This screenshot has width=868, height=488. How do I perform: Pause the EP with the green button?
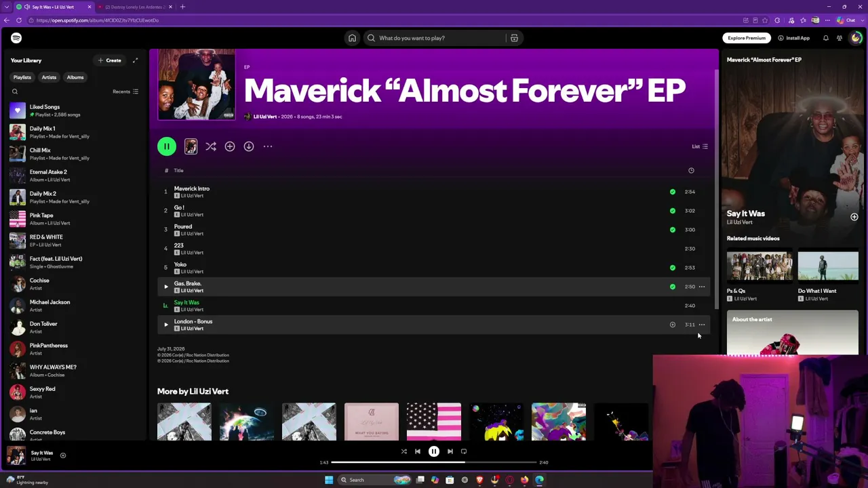click(x=167, y=146)
